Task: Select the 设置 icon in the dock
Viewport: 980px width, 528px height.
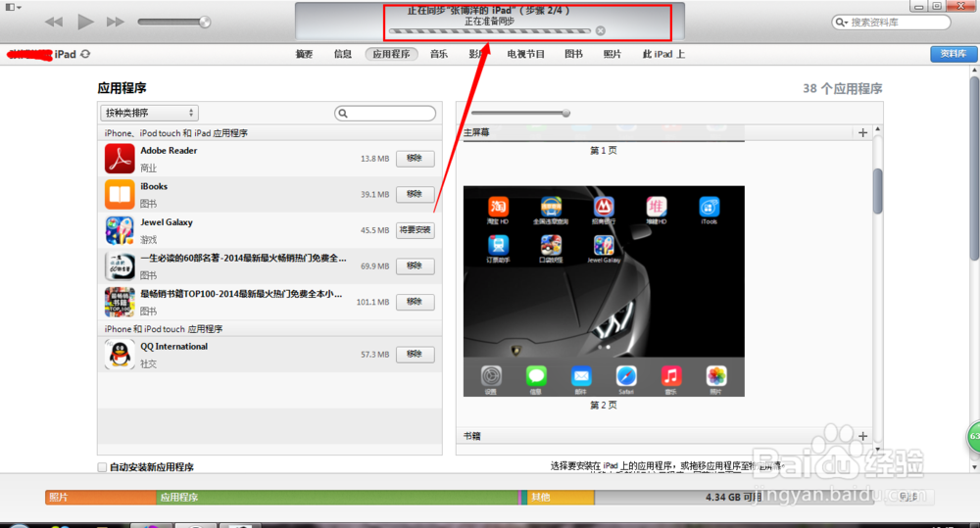Action: [x=491, y=376]
